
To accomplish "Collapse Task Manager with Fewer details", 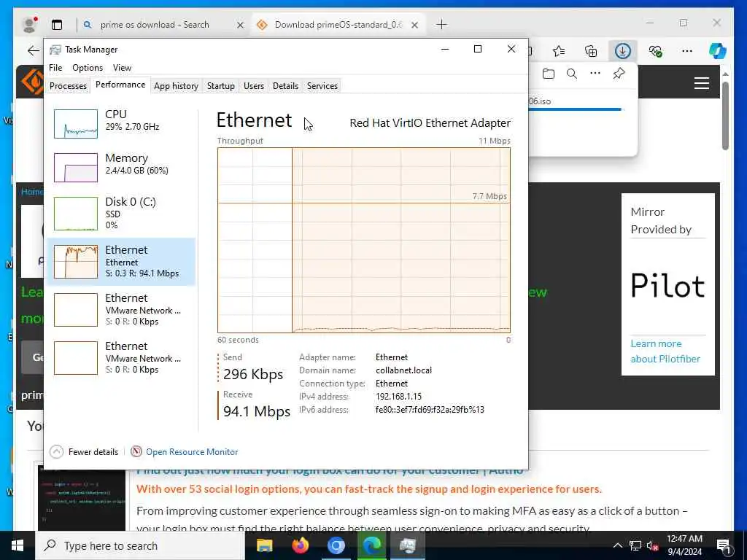I will tap(84, 451).
